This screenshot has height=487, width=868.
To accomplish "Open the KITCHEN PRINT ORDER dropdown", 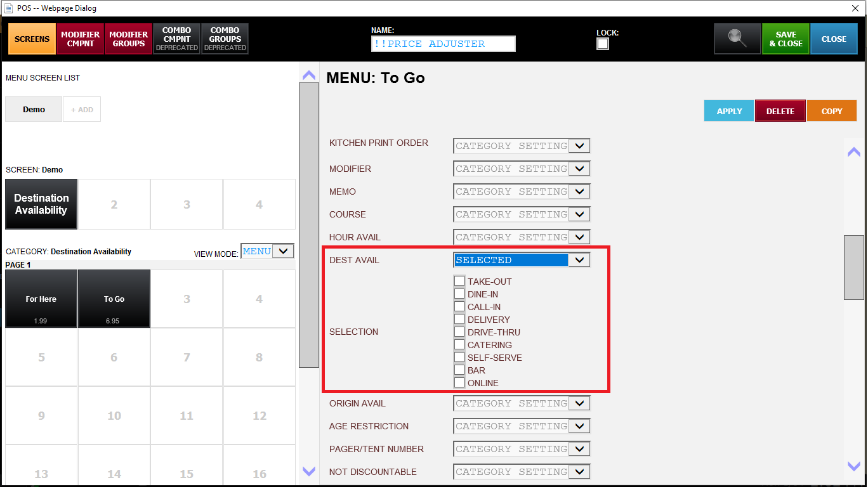I will tap(579, 146).
